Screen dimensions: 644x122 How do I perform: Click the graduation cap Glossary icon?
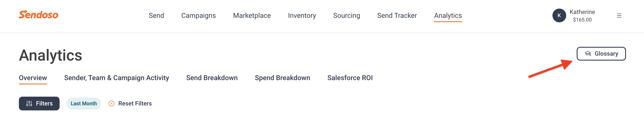(587, 54)
